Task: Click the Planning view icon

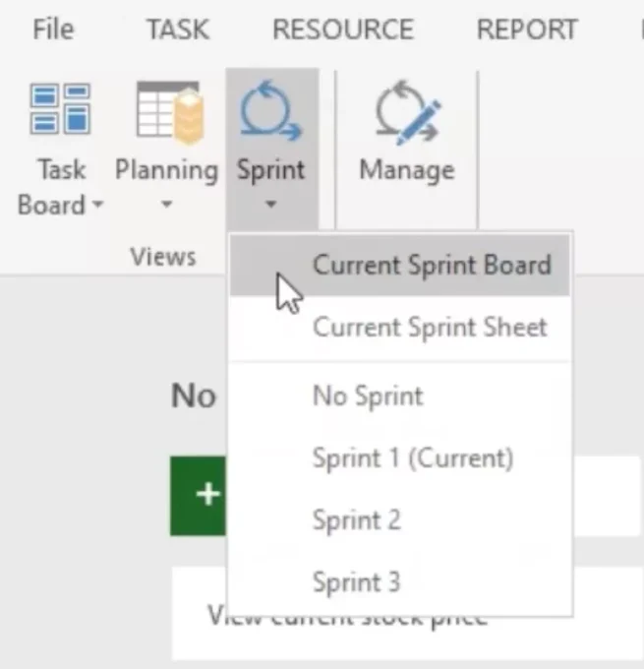Action: tap(170, 112)
